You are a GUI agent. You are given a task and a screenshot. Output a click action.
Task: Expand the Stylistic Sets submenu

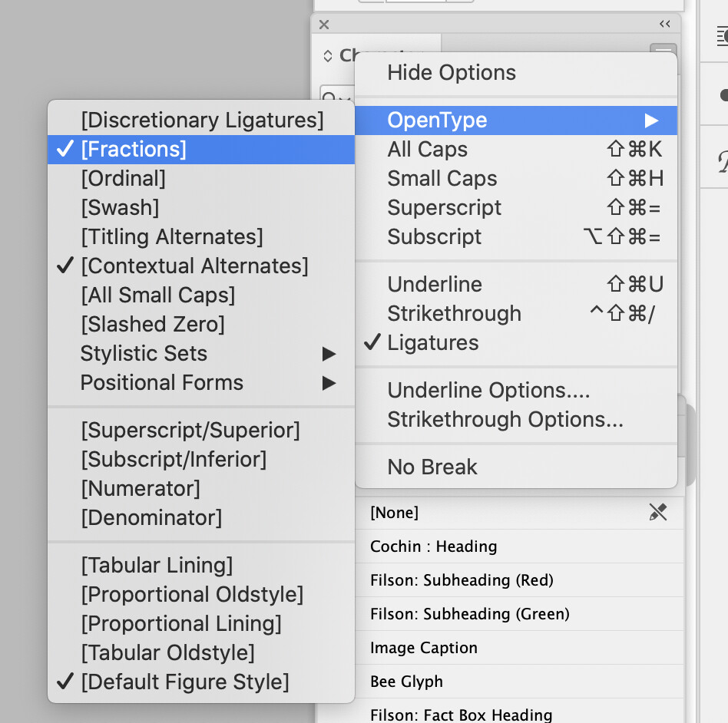tap(144, 353)
